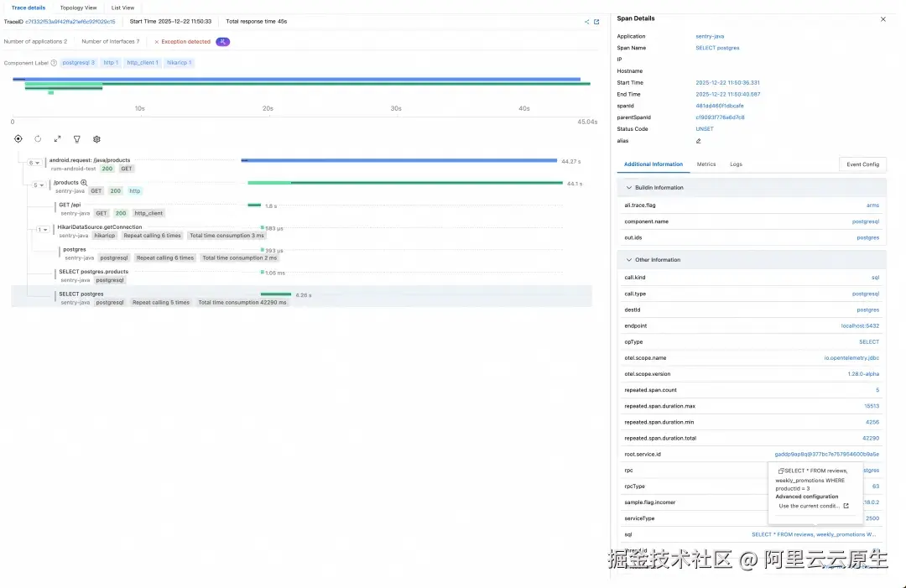Click the 1.8 s GET /api bar
Viewport: 906px width, 588px height.
[254, 205]
